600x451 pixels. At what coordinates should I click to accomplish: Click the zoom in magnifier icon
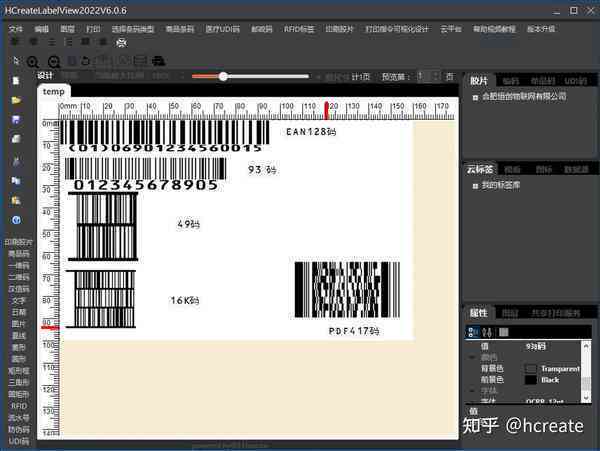(x=33, y=61)
